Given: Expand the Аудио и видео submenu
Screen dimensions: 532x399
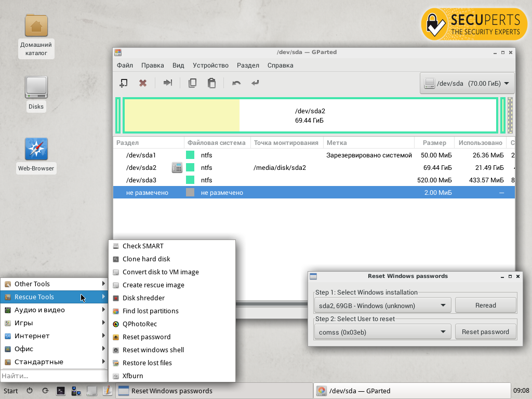Looking at the screenshot, I should coord(54,310).
